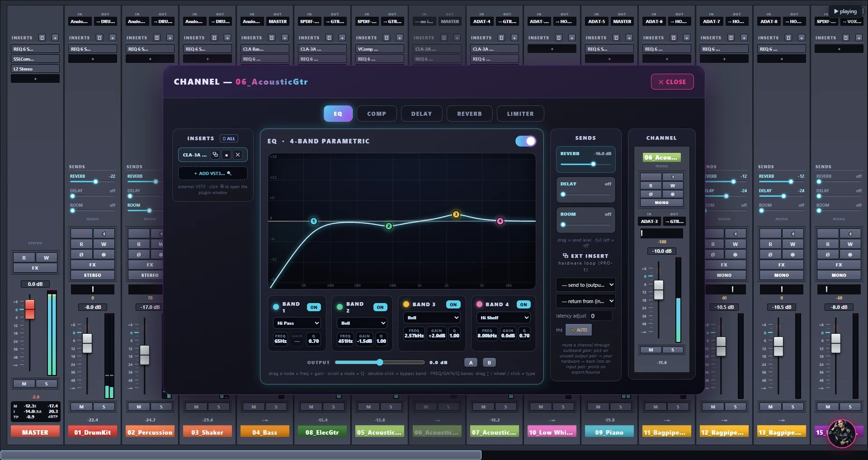This screenshot has width=868, height=460.
Task: Click the EQ OUTPUT gain slider
Action: click(x=379, y=362)
